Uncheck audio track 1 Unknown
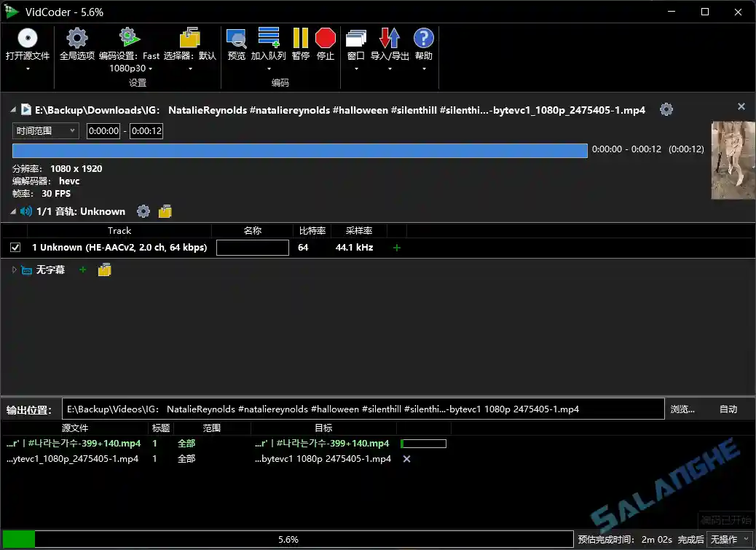 [15, 247]
